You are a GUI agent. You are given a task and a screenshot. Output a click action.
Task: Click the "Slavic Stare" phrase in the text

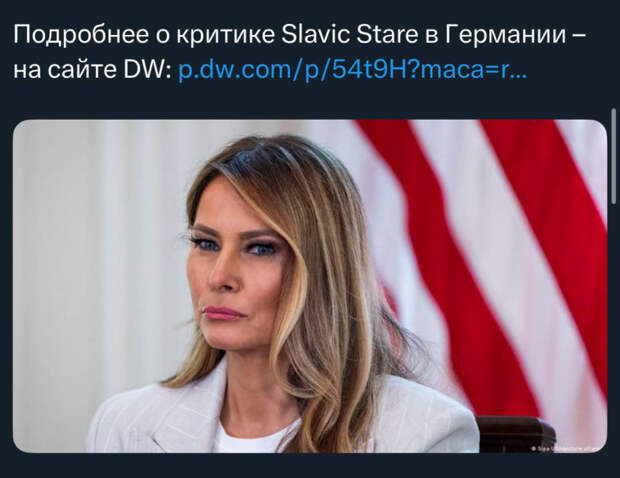(x=350, y=34)
